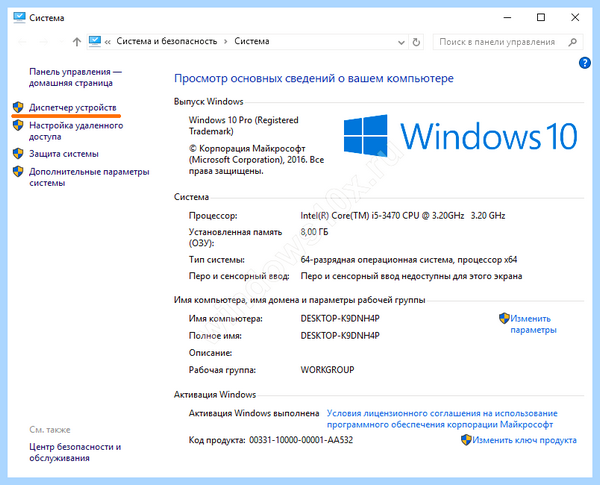
Task: Open Центр безопасности и обслуживания
Action: click(x=75, y=452)
